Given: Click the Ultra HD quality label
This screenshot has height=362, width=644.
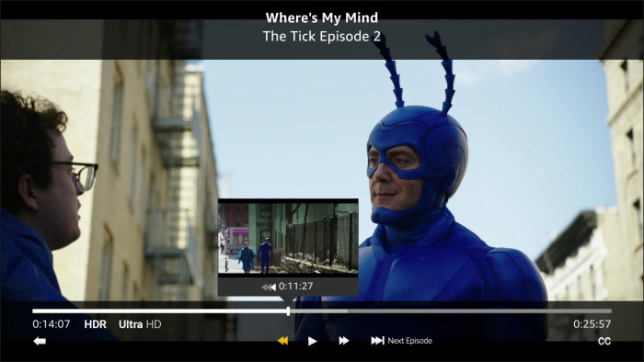Looking at the screenshot, I should point(140,324).
